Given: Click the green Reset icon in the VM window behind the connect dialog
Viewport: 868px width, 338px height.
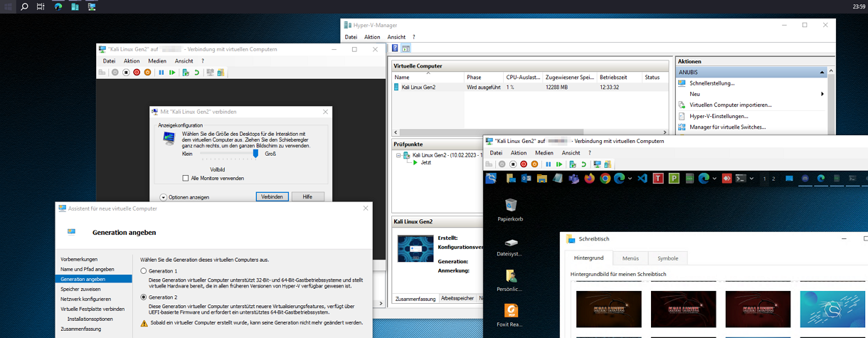Looking at the screenshot, I should [172, 73].
